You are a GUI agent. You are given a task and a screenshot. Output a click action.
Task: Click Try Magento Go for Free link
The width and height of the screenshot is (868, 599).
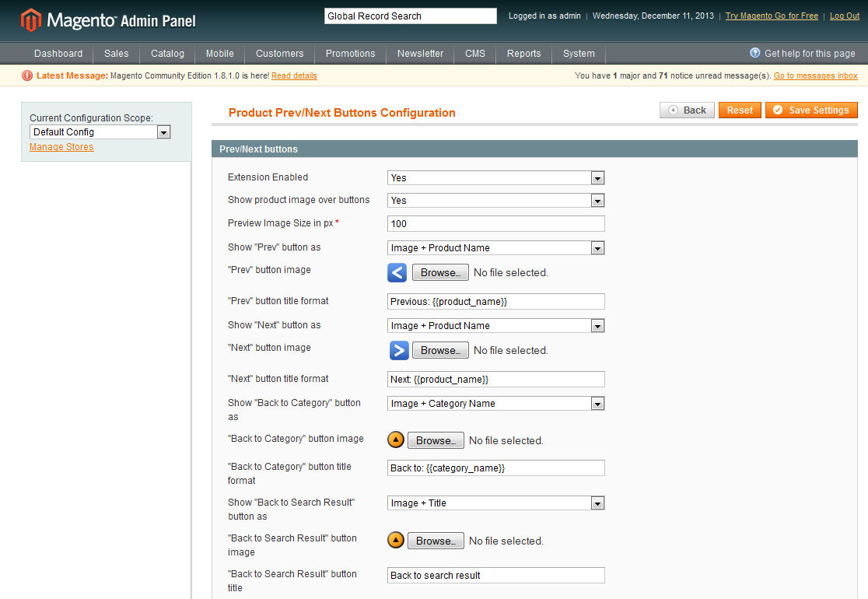[x=772, y=16]
